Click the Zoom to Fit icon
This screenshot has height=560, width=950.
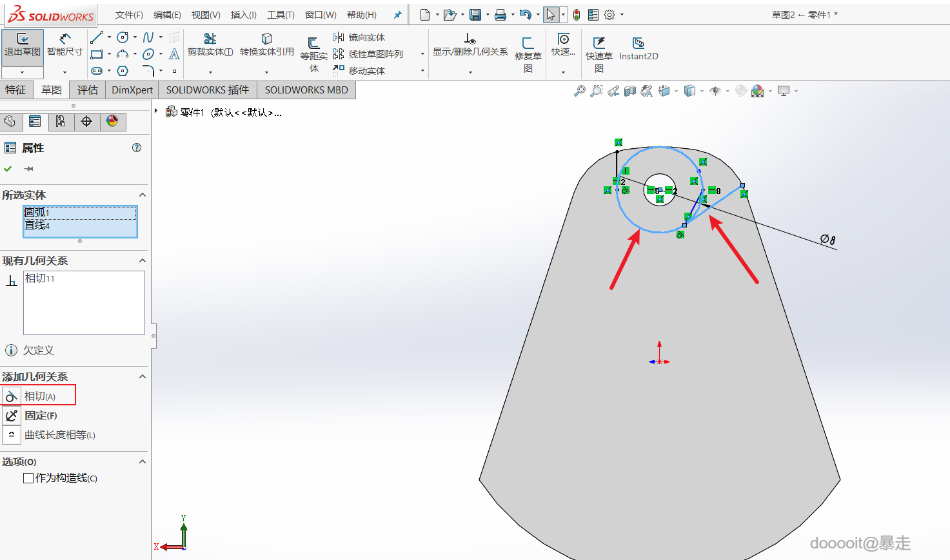click(x=580, y=91)
